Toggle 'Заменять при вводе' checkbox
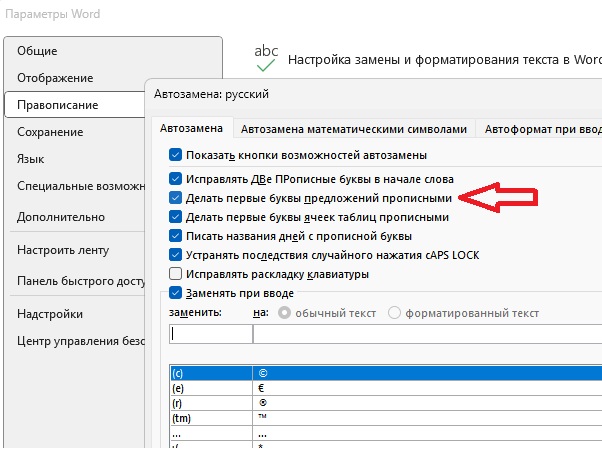 (x=175, y=293)
